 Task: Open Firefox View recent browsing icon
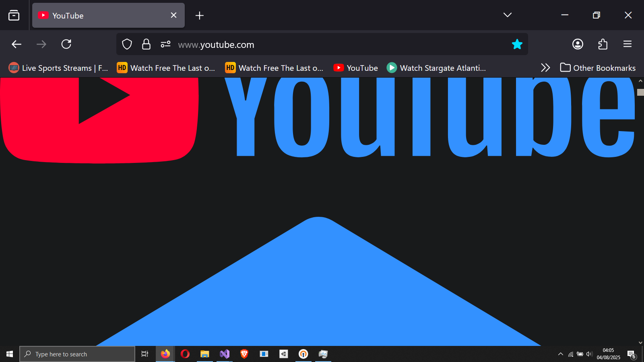click(x=14, y=15)
